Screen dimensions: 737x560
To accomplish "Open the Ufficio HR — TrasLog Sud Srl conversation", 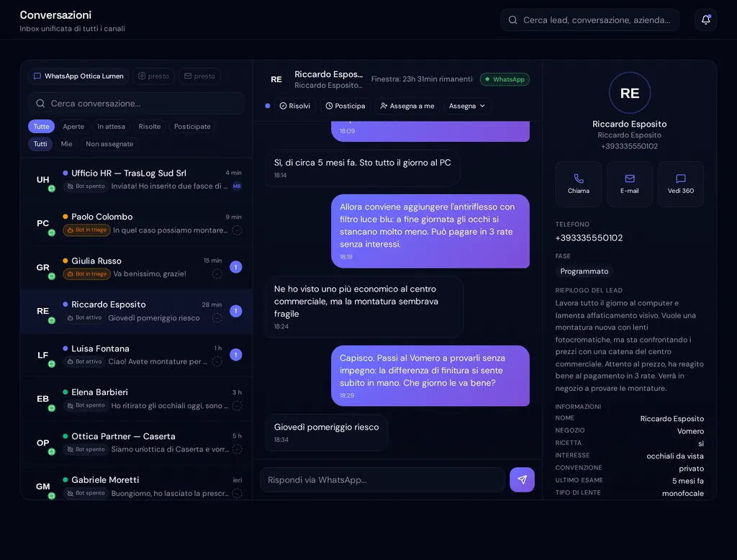I will (136, 180).
